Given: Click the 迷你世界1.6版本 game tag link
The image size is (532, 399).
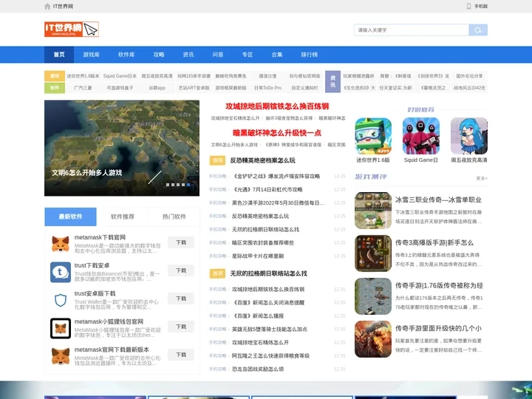Looking at the screenshot, I should point(83,76).
